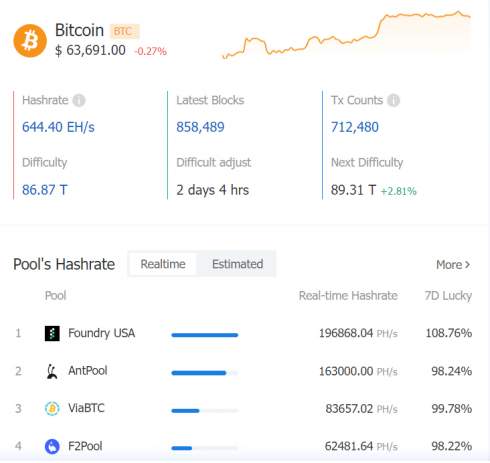Select the Foundry USA pool logo

pyautogui.click(x=52, y=333)
